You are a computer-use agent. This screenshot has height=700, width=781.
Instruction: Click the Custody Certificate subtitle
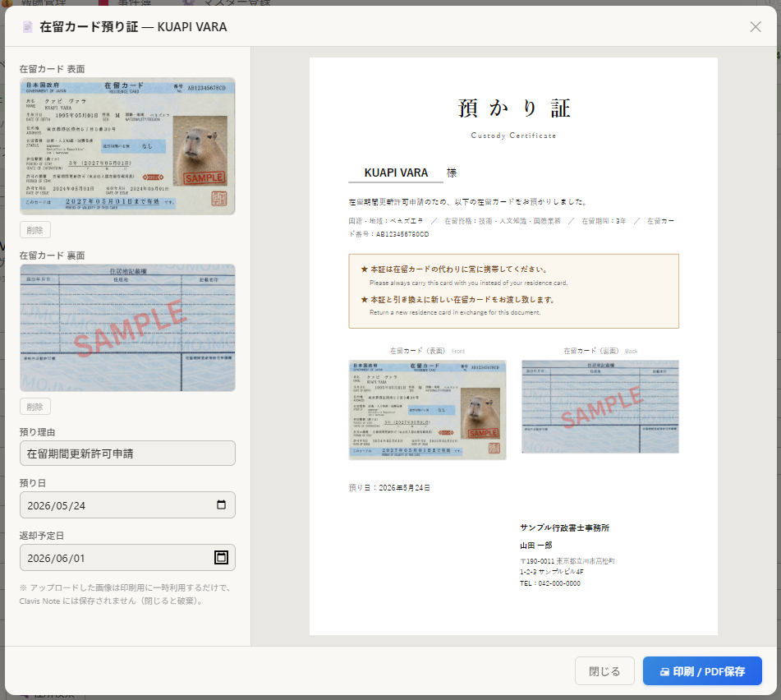pyautogui.click(x=513, y=136)
